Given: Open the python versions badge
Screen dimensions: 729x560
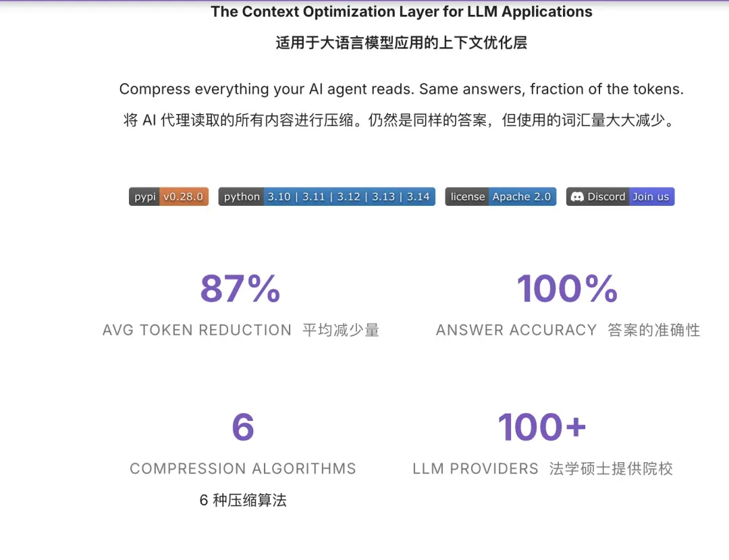Looking at the screenshot, I should (327, 196).
